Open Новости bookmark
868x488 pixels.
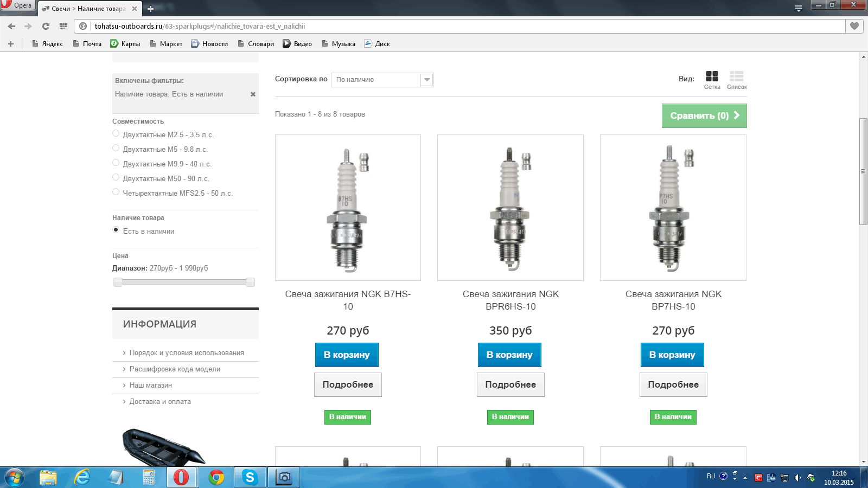[209, 44]
